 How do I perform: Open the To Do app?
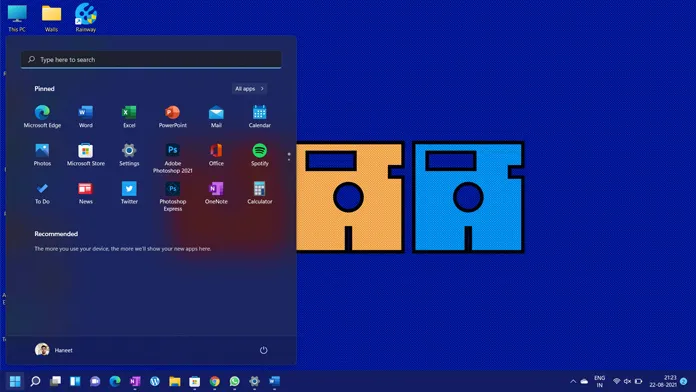42,193
